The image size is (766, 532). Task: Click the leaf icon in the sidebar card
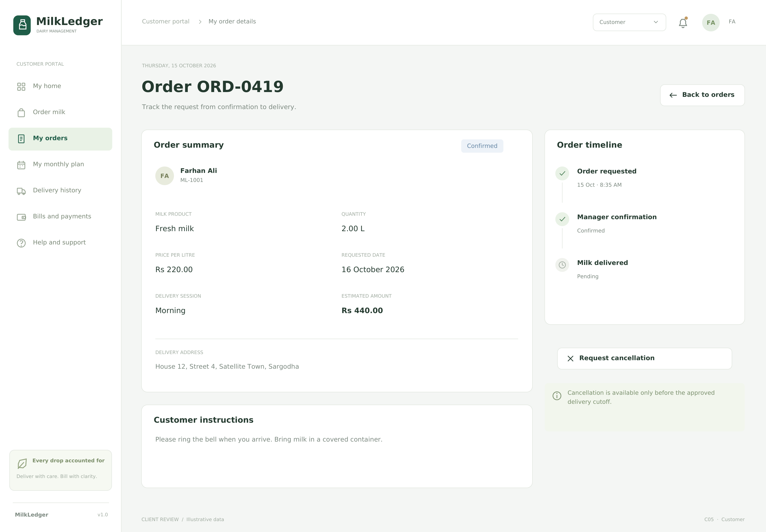(x=22, y=463)
